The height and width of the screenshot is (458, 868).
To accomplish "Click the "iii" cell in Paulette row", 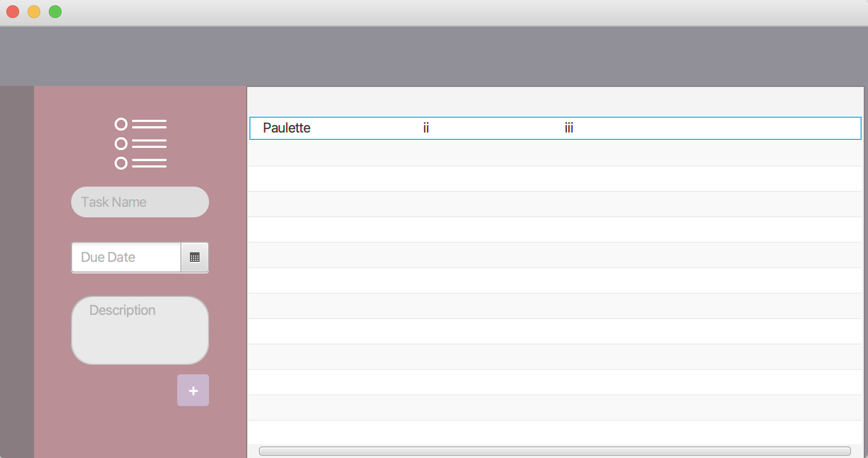I will pos(569,128).
